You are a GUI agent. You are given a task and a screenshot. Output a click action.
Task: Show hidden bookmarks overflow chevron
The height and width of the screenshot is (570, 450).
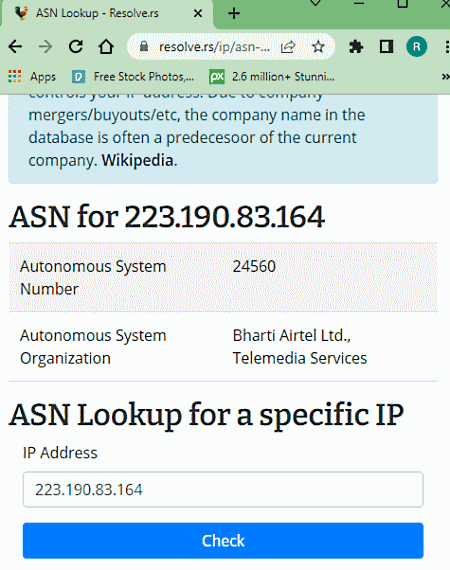click(445, 77)
